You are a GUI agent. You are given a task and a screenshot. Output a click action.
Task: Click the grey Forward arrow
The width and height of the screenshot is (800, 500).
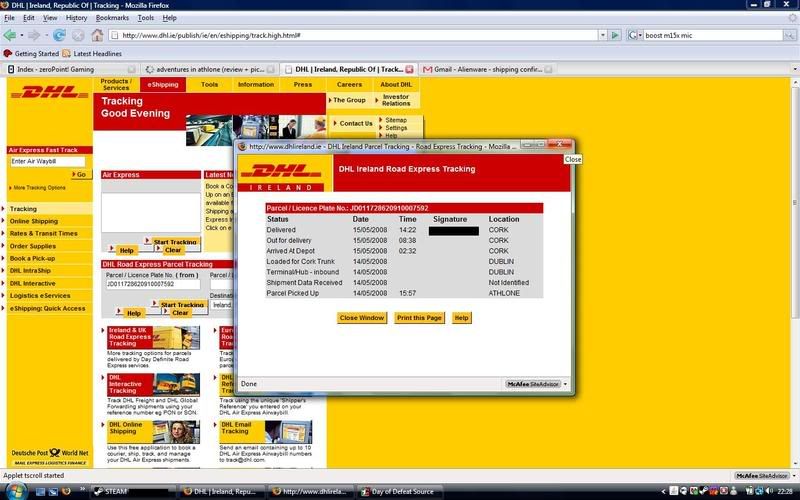click(34, 35)
